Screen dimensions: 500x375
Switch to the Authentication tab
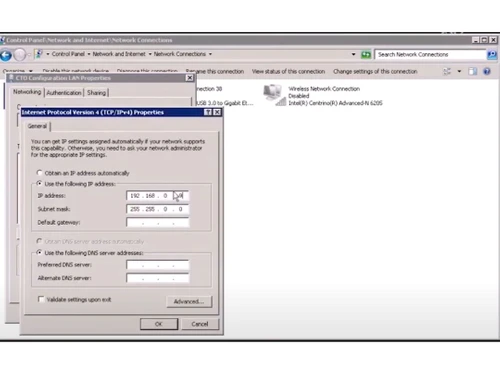[x=64, y=93]
